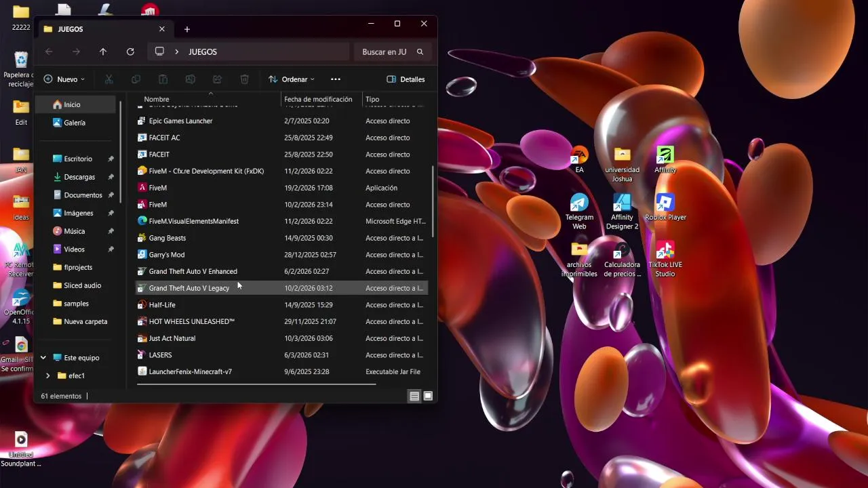This screenshot has width=868, height=488.
Task: Select LauncherFenix-Minecraft-v7 jar file
Action: (281, 371)
